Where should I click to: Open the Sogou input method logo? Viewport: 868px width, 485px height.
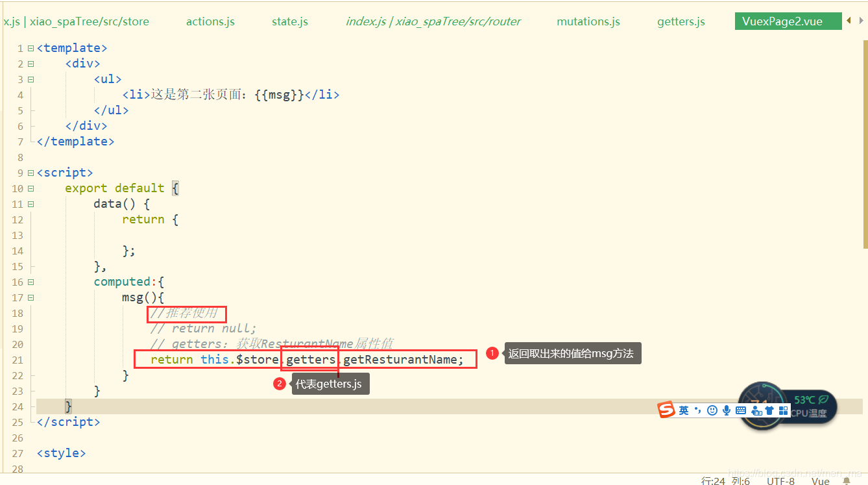(666, 410)
